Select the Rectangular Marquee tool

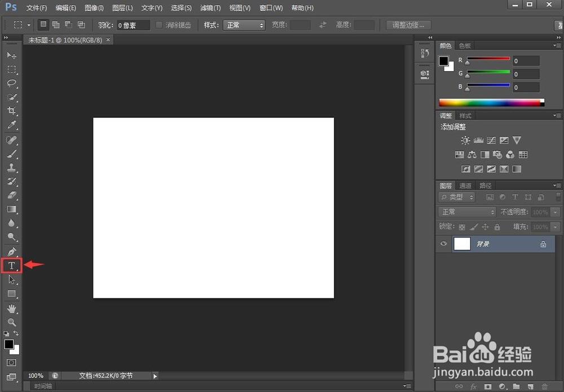click(x=11, y=69)
